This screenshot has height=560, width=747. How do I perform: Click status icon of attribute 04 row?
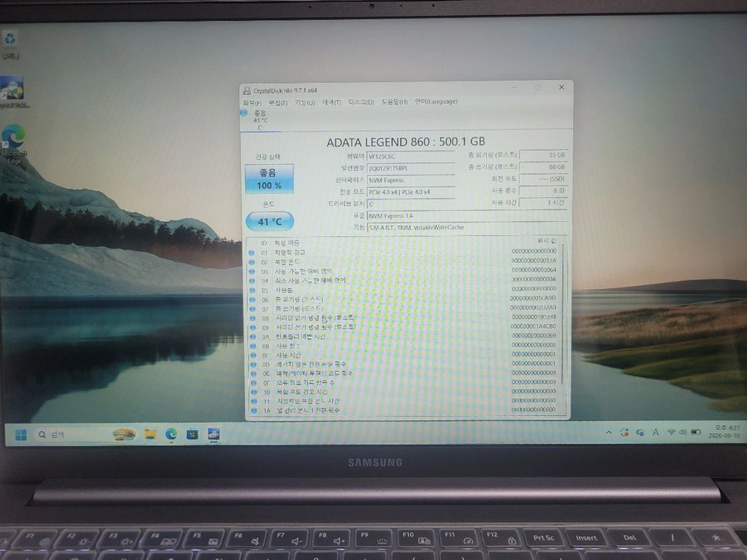[x=252, y=281]
